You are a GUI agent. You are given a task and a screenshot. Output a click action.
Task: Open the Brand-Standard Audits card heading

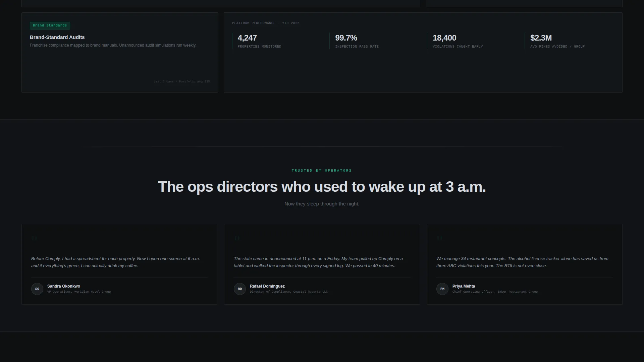tap(57, 37)
